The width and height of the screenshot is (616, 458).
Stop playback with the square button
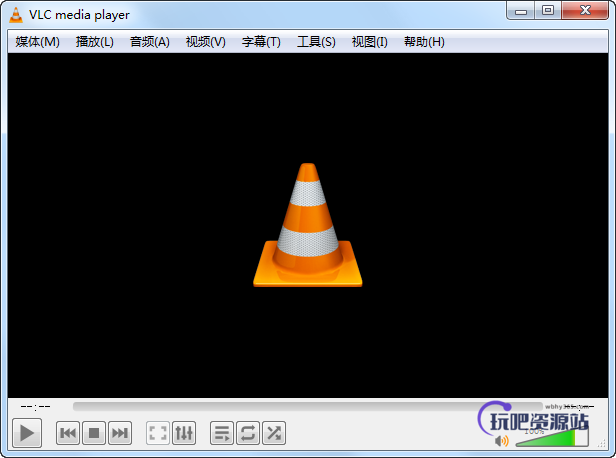coord(94,433)
